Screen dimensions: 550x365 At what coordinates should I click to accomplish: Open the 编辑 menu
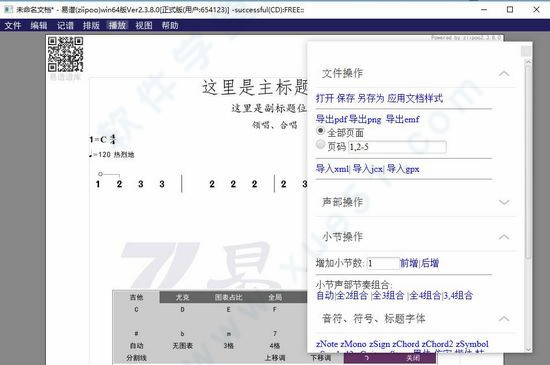click(x=39, y=26)
